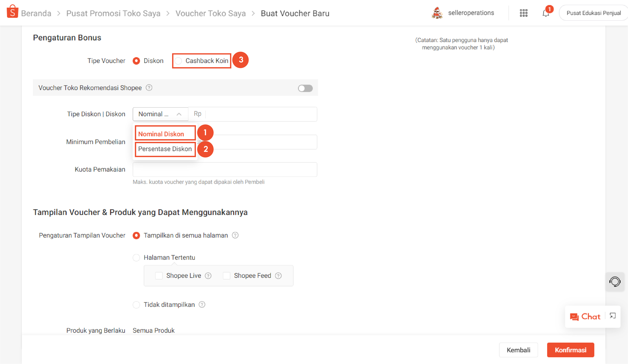Tick the Shopee Feed checkbox

(226, 276)
